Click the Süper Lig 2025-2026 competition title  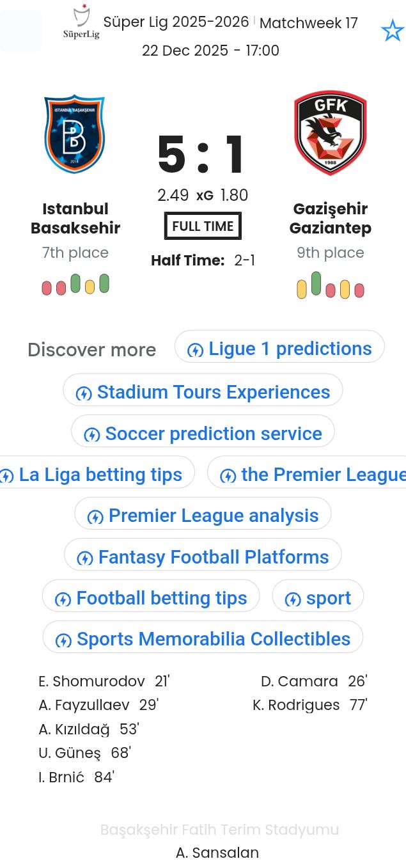[176, 22]
